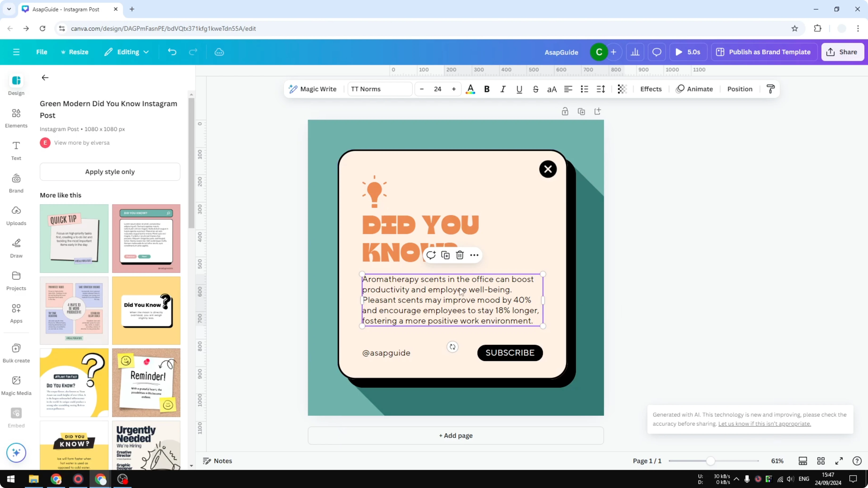Redo the last action
This screenshot has width=868, height=488.
click(x=193, y=52)
